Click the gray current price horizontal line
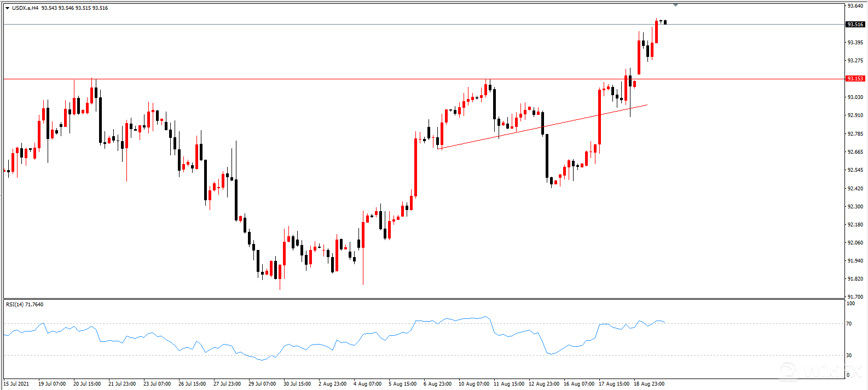 point(383,25)
